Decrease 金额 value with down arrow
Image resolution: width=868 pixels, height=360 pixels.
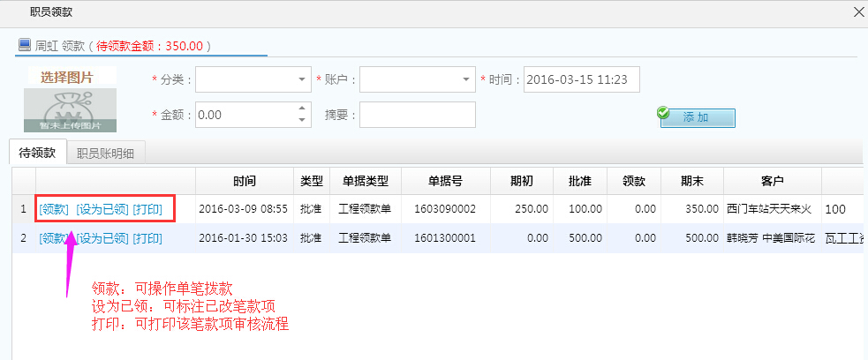tap(302, 120)
